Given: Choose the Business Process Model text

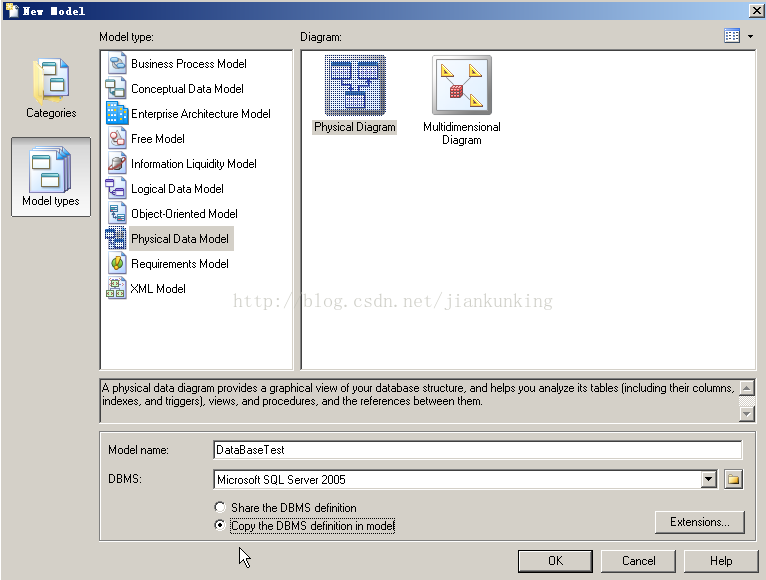Looking at the screenshot, I should (189, 64).
